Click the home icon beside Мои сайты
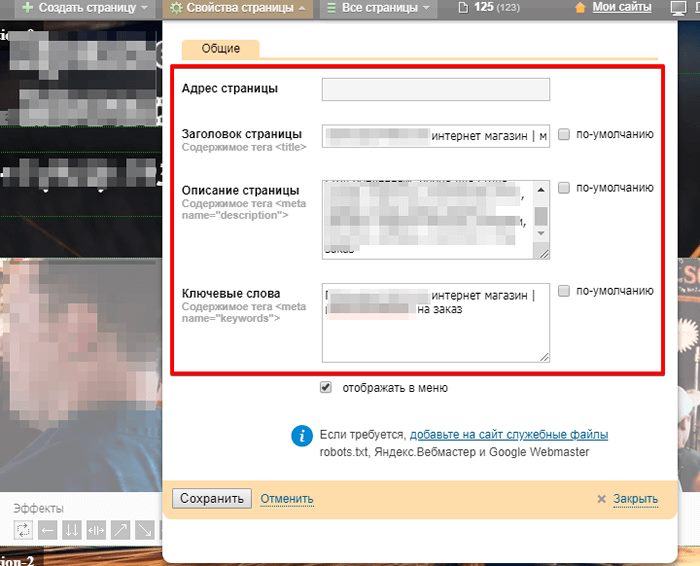This screenshot has height=566, width=700. click(580, 8)
